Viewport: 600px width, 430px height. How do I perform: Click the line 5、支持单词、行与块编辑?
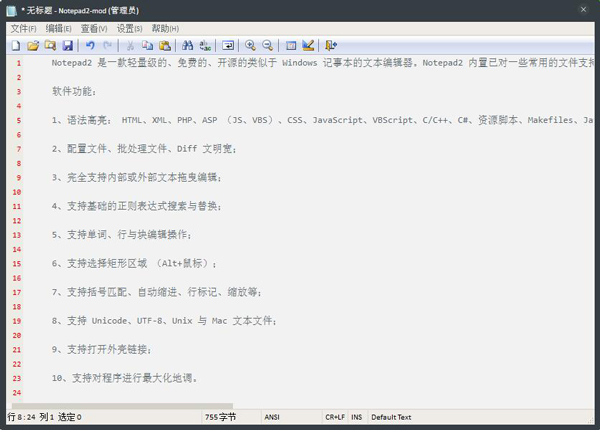click(121, 235)
